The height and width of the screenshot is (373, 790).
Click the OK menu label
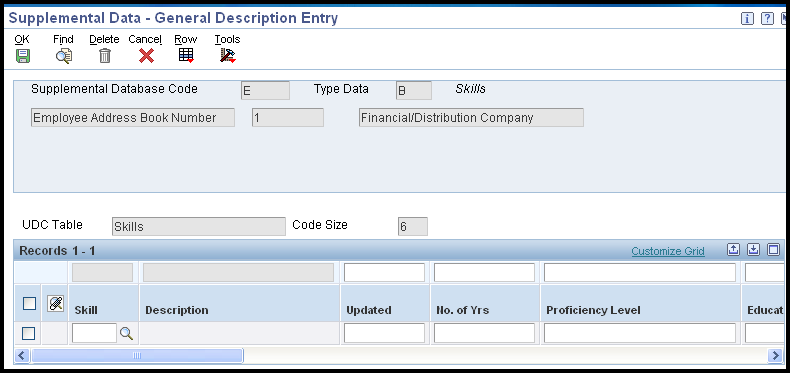22,39
